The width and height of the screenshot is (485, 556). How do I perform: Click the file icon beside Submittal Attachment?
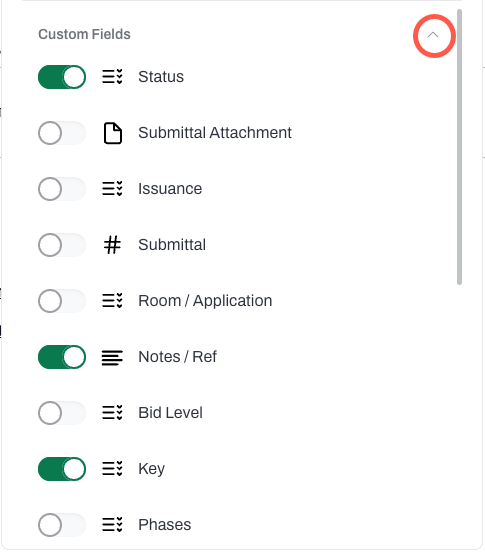click(113, 133)
